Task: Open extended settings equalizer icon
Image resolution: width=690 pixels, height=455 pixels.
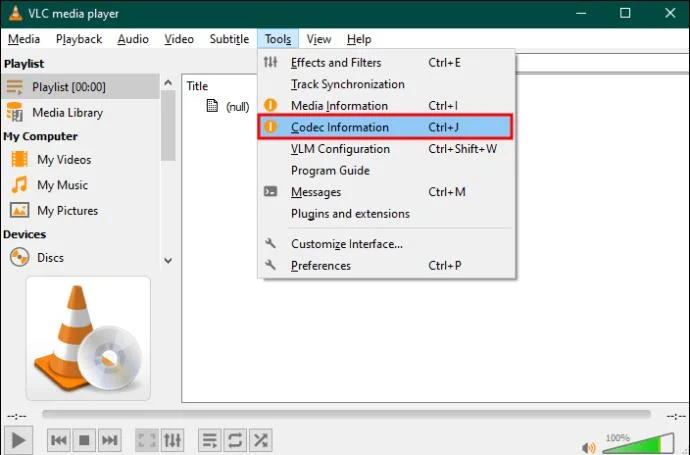Action: click(x=172, y=440)
